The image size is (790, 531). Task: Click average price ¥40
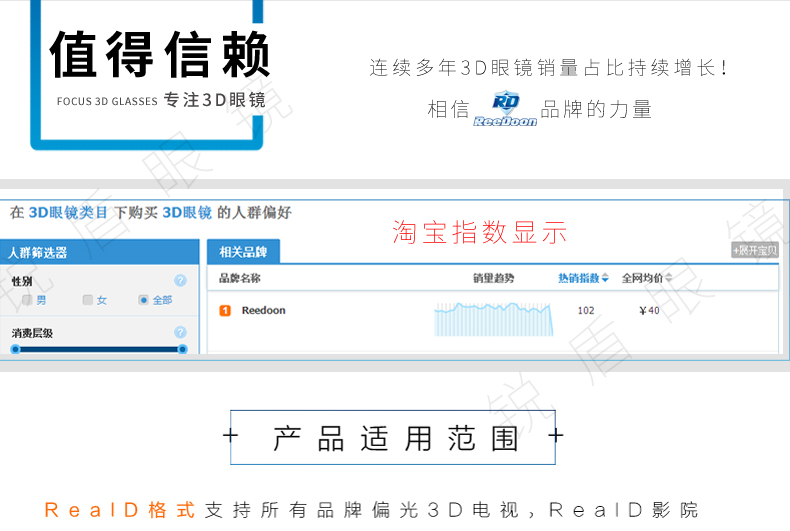point(649,310)
